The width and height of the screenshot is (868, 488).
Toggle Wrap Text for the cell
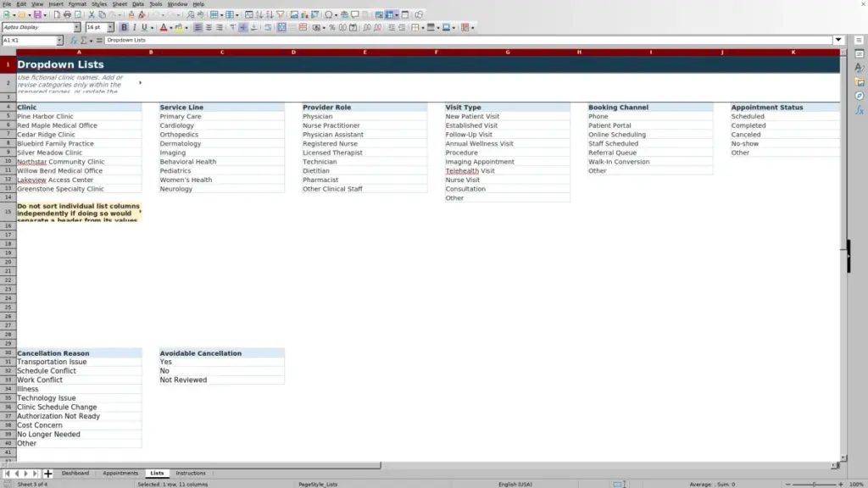click(268, 28)
